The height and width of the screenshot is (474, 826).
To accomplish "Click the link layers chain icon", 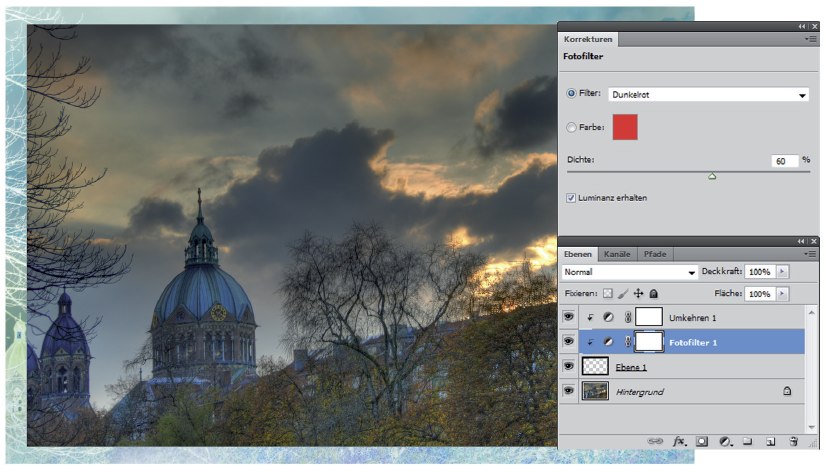I will (656, 440).
